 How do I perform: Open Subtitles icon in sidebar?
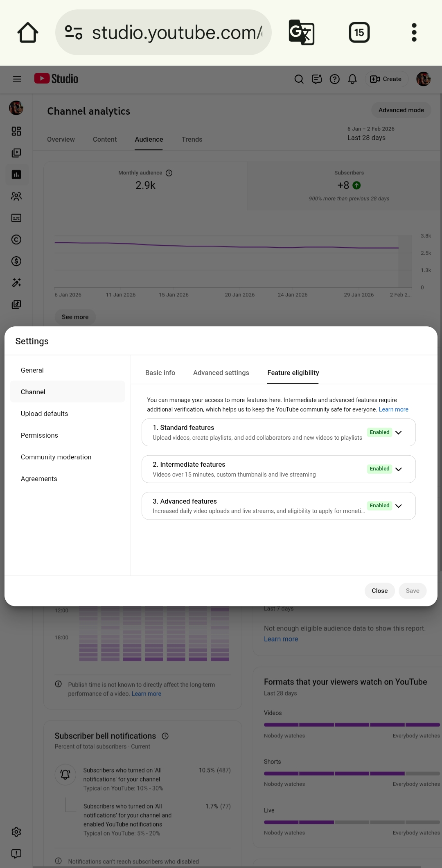click(x=16, y=218)
